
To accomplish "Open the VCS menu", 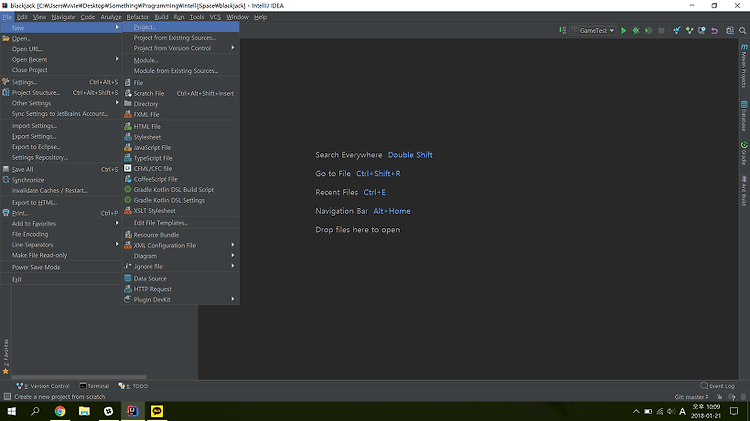I will click(215, 17).
